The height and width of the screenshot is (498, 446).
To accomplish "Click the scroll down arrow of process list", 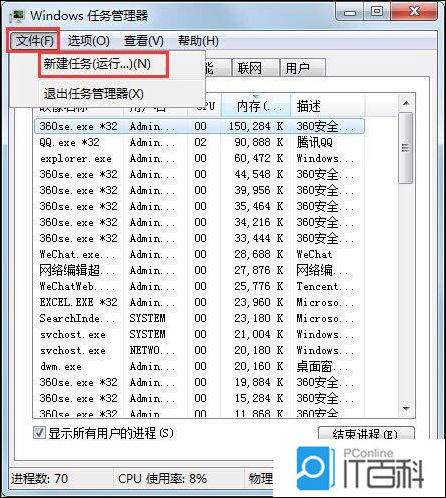I will pyautogui.click(x=406, y=408).
